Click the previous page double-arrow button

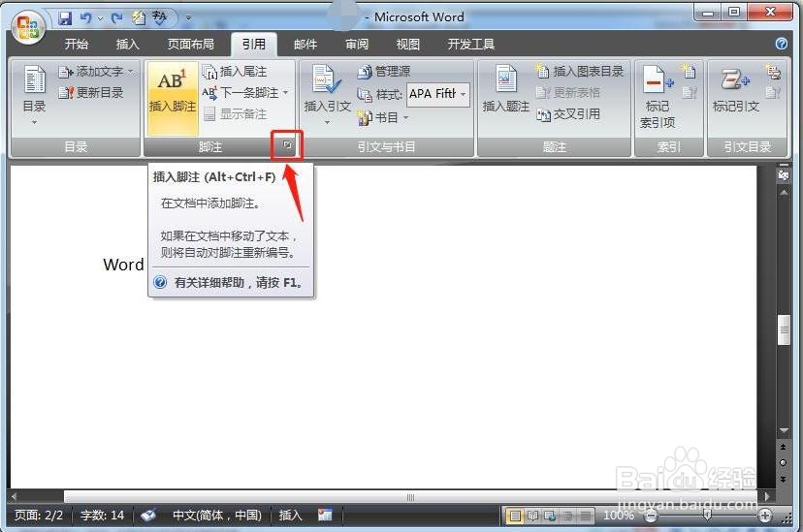click(783, 447)
